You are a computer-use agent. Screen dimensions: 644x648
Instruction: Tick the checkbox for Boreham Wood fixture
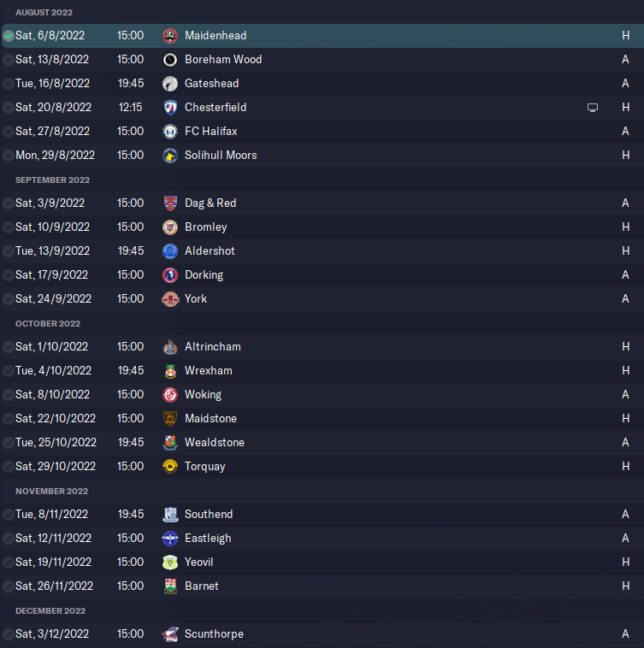[x=8, y=60]
